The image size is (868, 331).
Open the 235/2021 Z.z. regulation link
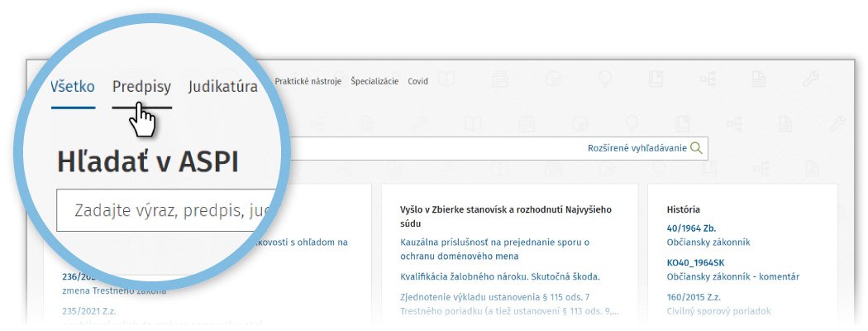click(x=91, y=311)
